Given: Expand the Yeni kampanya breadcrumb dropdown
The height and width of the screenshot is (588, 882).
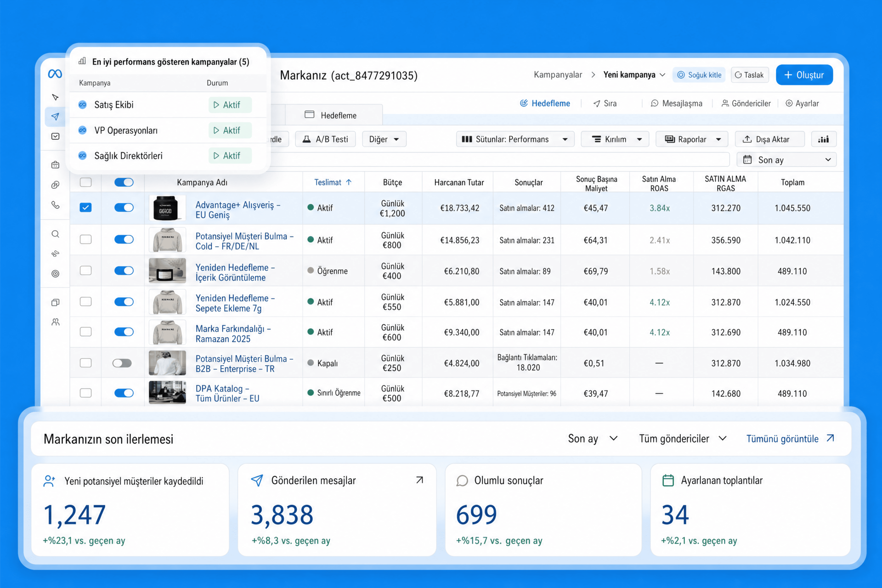Looking at the screenshot, I should [634, 75].
